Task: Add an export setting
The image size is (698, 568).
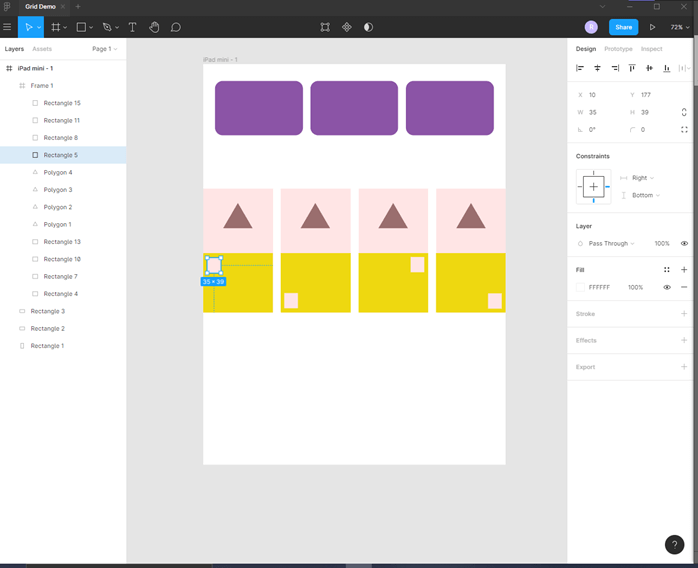Action: (684, 367)
